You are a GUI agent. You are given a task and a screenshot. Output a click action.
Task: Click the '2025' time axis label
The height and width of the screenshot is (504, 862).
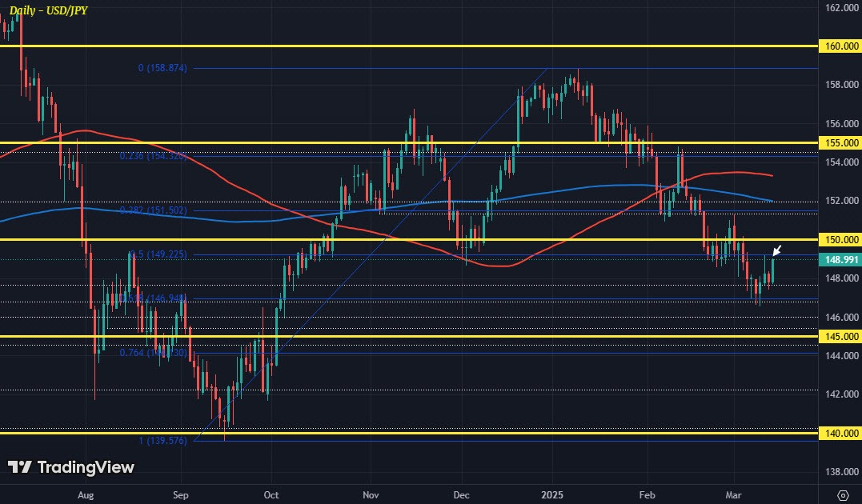tap(552, 495)
